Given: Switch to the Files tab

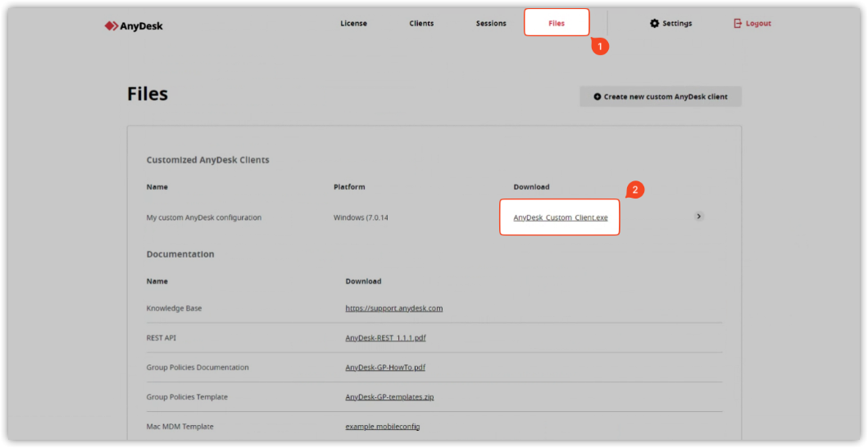Looking at the screenshot, I should (x=557, y=23).
